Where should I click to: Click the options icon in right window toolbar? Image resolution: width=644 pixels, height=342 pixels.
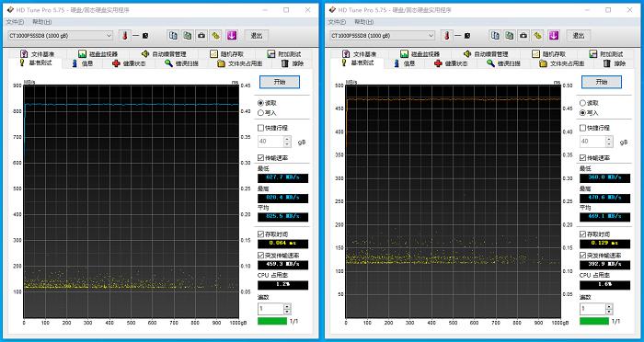coord(537,36)
